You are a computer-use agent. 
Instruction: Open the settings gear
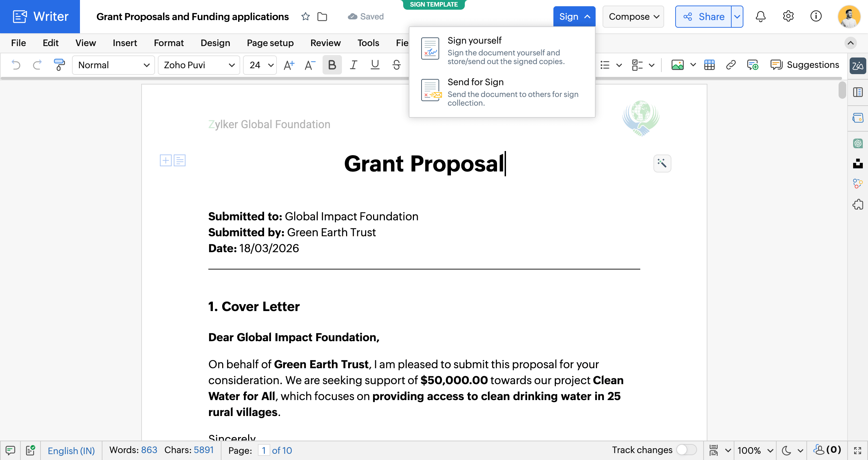(x=788, y=16)
